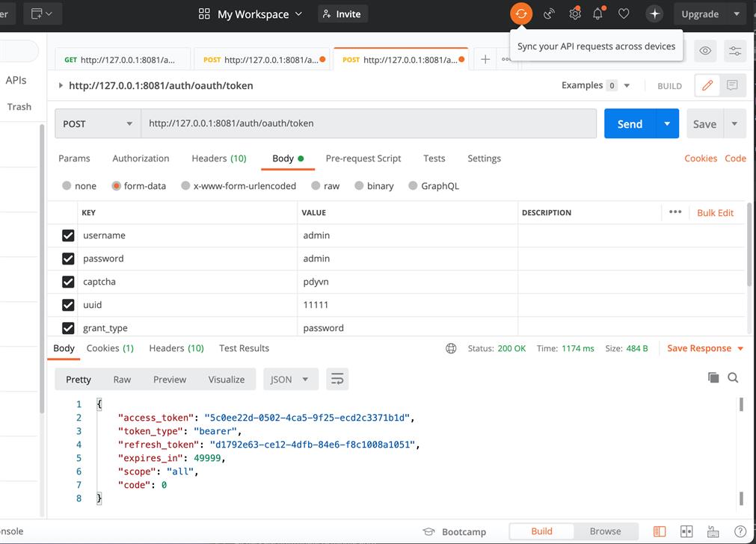Click the plus avatar icon in header

click(654, 14)
